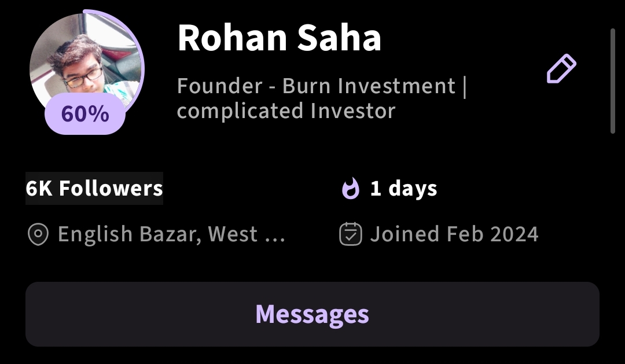The image size is (625, 364).
Task: Tap the purple flame streak icon
Action: point(350,189)
